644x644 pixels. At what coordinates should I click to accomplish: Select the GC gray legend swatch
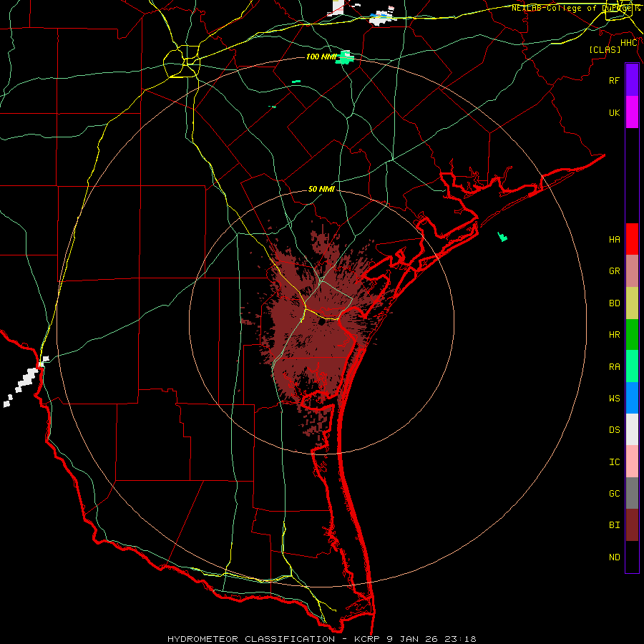(x=632, y=493)
